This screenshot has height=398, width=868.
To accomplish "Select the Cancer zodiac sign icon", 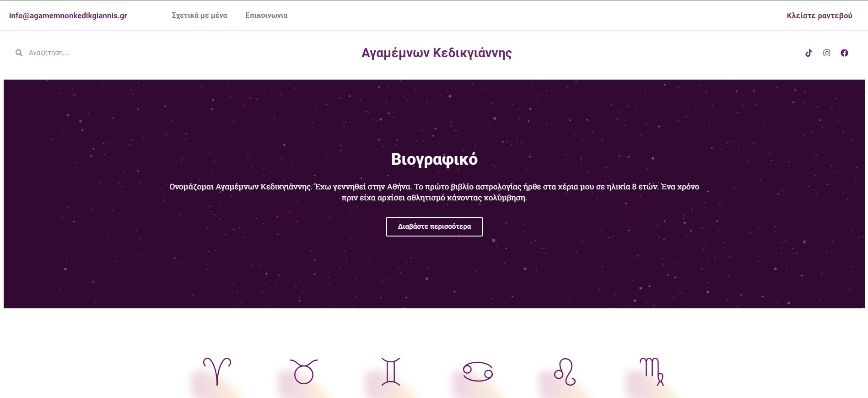I will pos(478,371).
